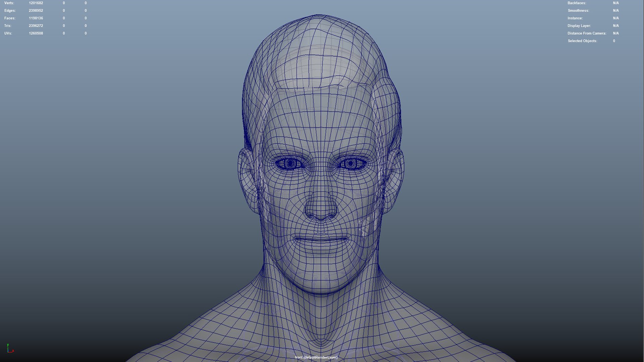Viewport: 644px width, 362px height.
Task: Click the Selected Objects: label
Action: [x=583, y=41]
